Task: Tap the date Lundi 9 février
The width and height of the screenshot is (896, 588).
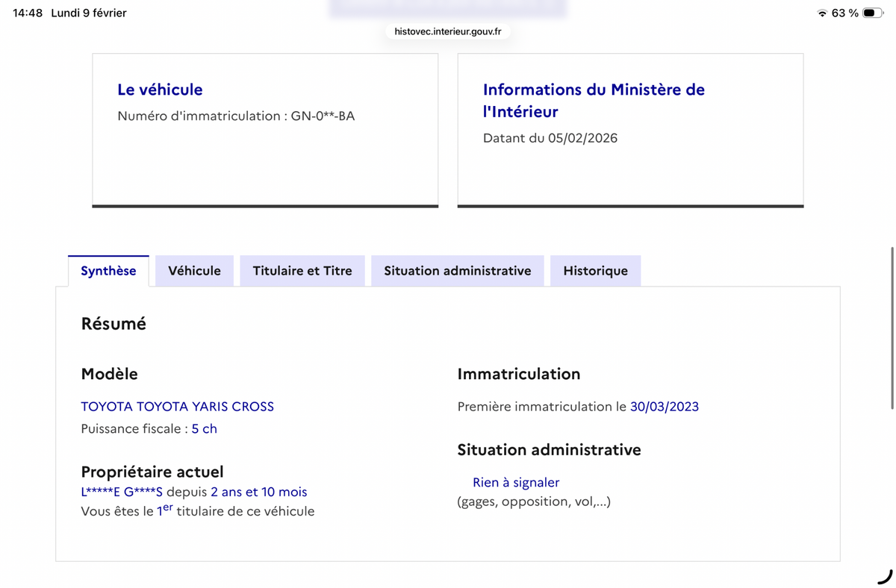Action: 89,13
